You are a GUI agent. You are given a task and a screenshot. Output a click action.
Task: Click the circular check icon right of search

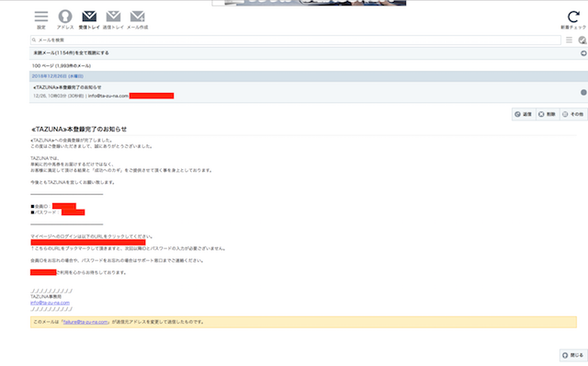pyautogui.click(x=582, y=40)
